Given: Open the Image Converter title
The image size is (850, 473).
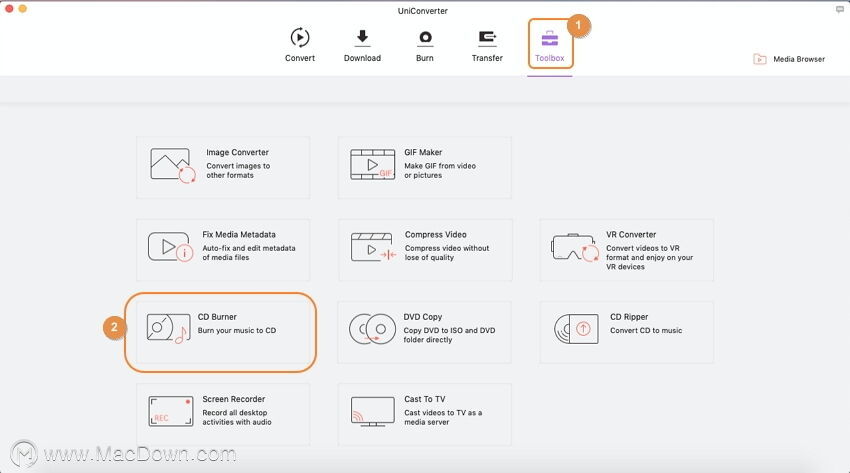Looking at the screenshot, I should 237,152.
